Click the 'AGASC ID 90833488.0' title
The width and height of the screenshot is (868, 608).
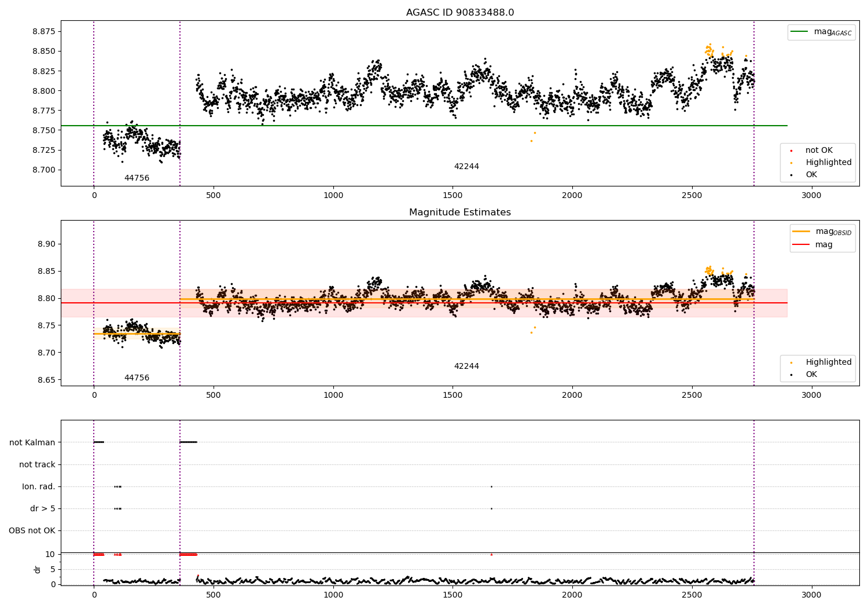460,13
